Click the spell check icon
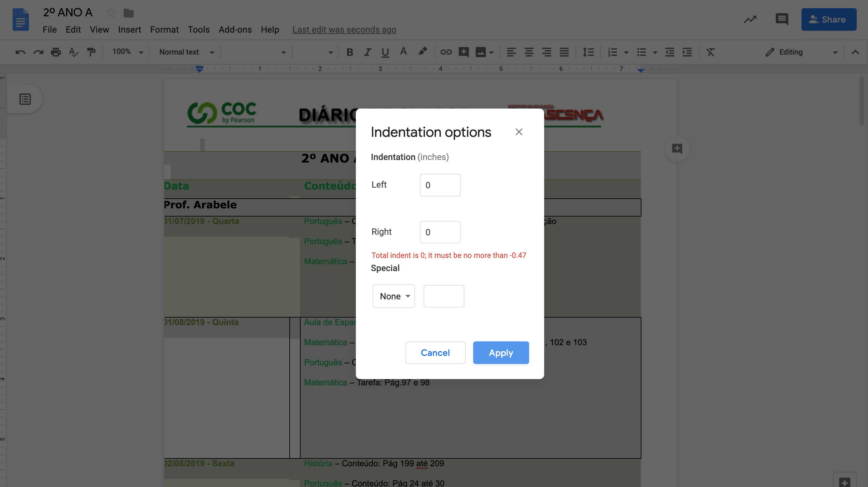The width and height of the screenshot is (868, 487). click(x=73, y=52)
